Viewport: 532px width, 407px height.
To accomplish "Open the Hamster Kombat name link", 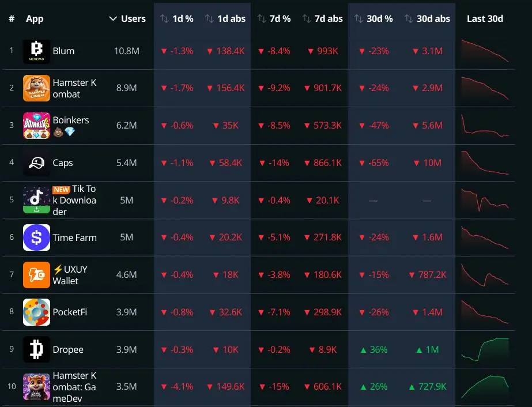I will (75, 88).
